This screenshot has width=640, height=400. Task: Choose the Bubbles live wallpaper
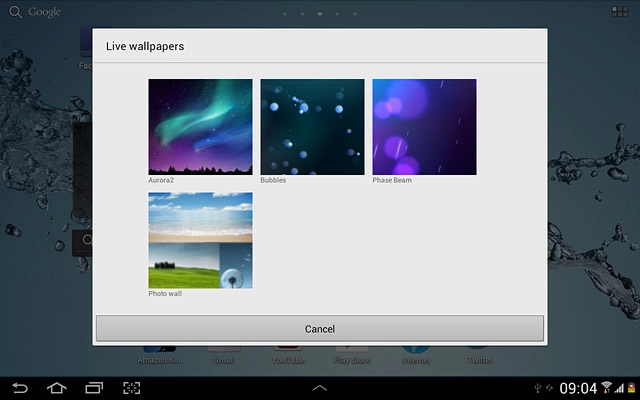pyautogui.click(x=312, y=127)
